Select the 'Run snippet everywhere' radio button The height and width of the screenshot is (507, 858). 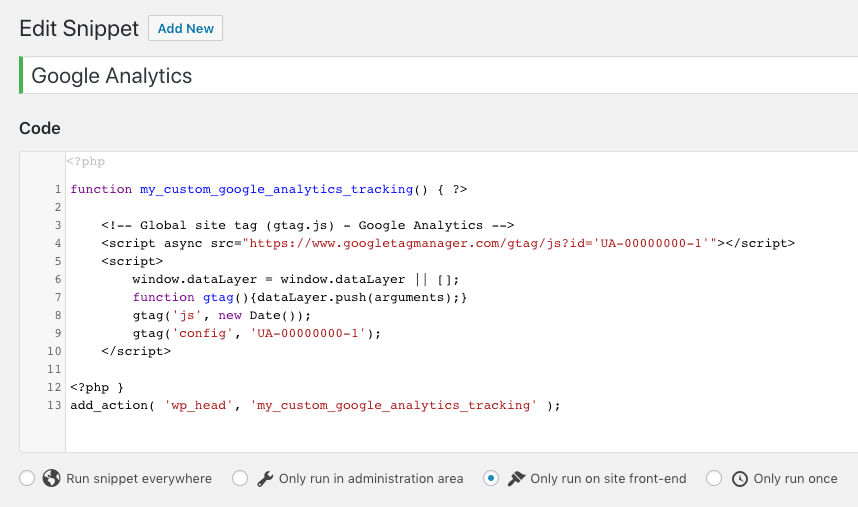[x=27, y=478]
